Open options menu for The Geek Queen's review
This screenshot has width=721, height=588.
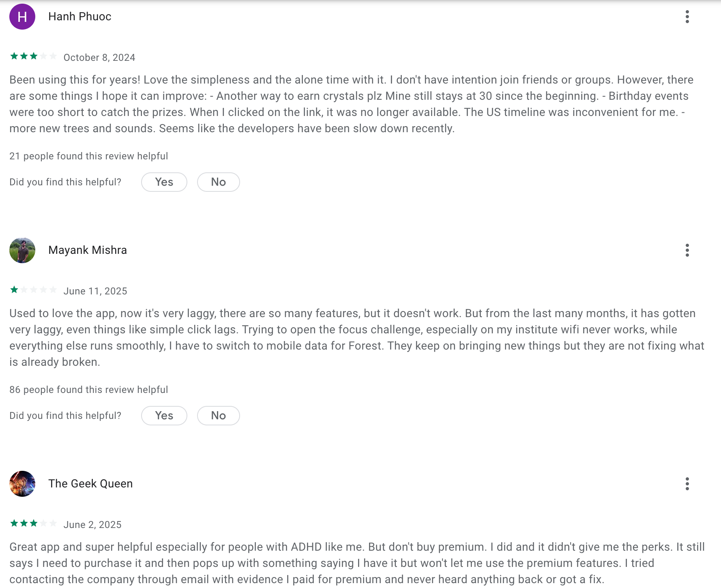pos(687,484)
